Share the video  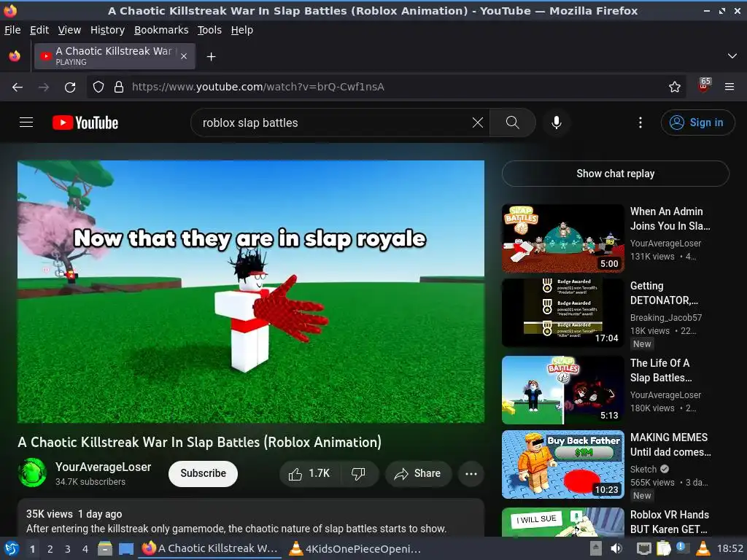point(418,473)
